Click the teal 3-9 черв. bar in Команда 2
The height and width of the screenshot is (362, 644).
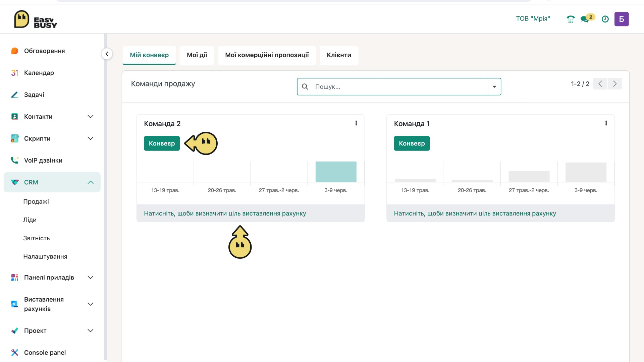click(336, 172)
